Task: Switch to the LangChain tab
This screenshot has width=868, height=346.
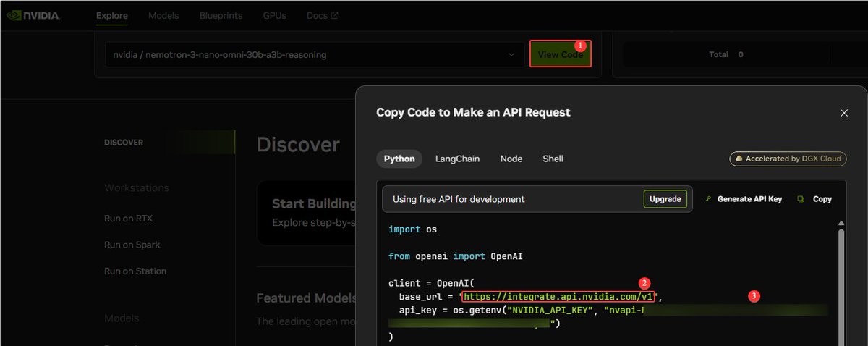Action: pyautogui.click(x=456, y=159)
